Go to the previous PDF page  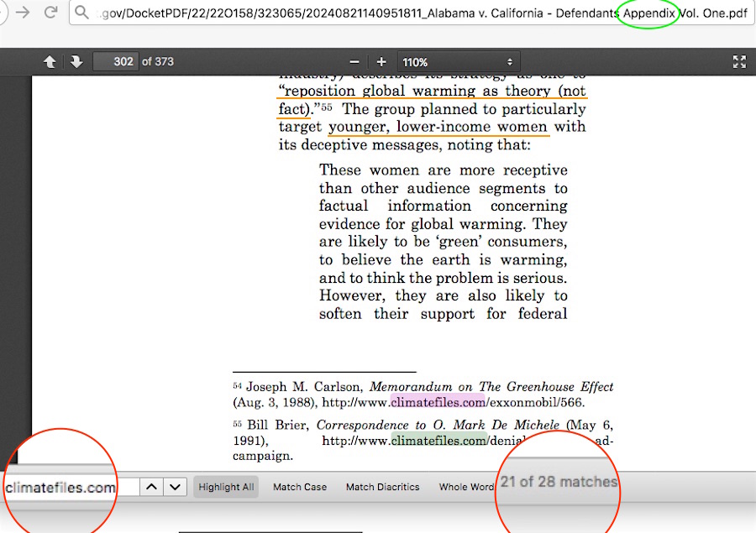50,62
